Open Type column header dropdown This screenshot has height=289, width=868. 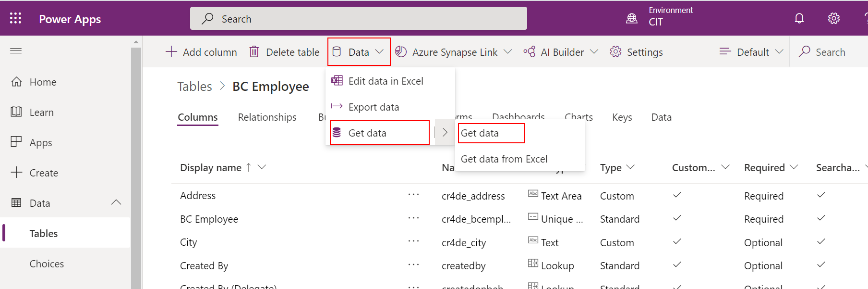point(630,167)
